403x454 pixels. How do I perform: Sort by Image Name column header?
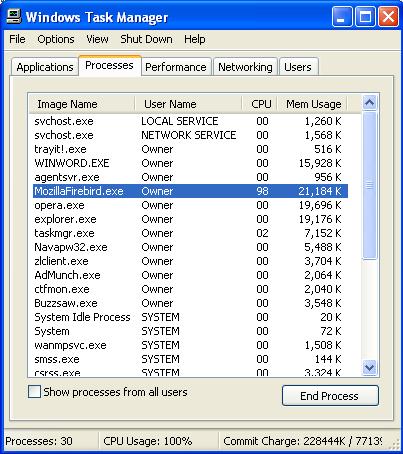pos(82,104)
